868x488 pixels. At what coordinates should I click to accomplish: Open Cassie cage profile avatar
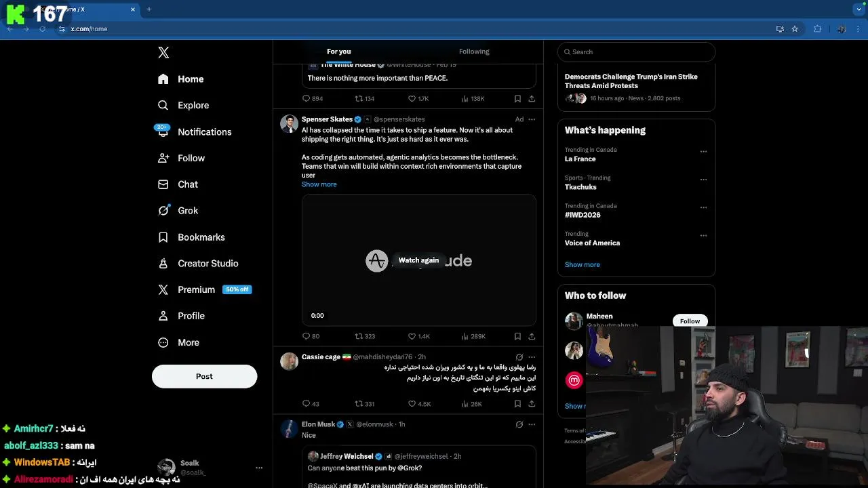[x=290, y=361]
